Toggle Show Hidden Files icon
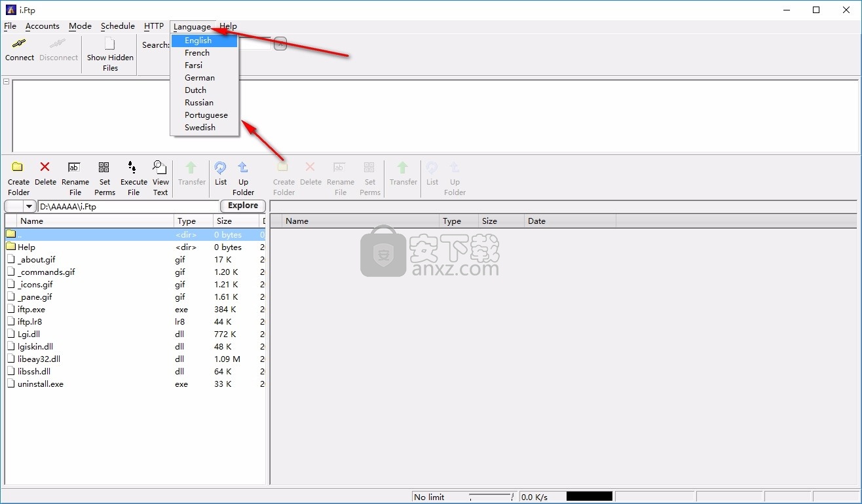Screen dimensions: 862x504 click(x=110, y=44)
